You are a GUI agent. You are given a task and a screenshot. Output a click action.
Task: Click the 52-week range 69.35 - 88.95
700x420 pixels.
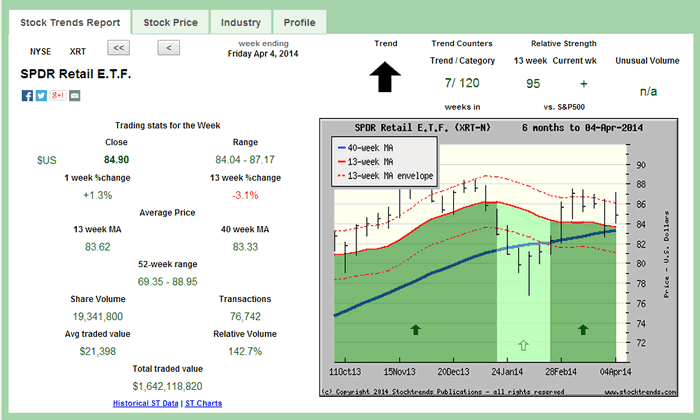(x=167, y=282)
